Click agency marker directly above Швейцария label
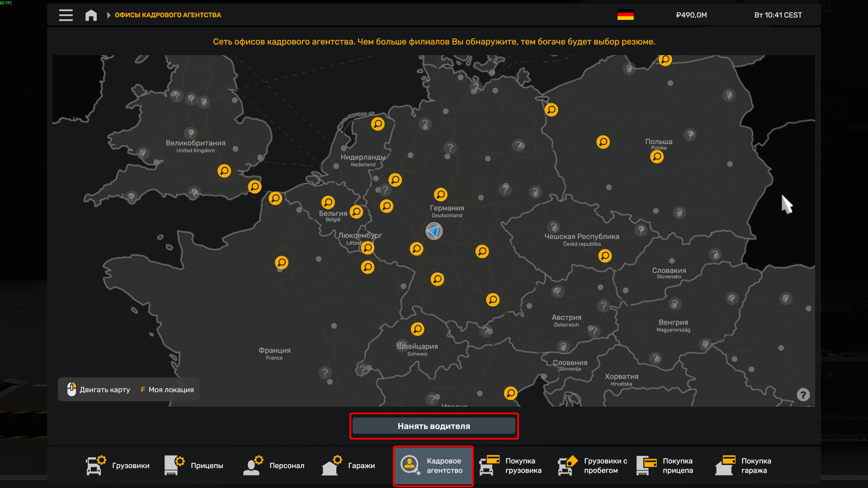This screenshot has width=868, height=488. click(417, 329)
